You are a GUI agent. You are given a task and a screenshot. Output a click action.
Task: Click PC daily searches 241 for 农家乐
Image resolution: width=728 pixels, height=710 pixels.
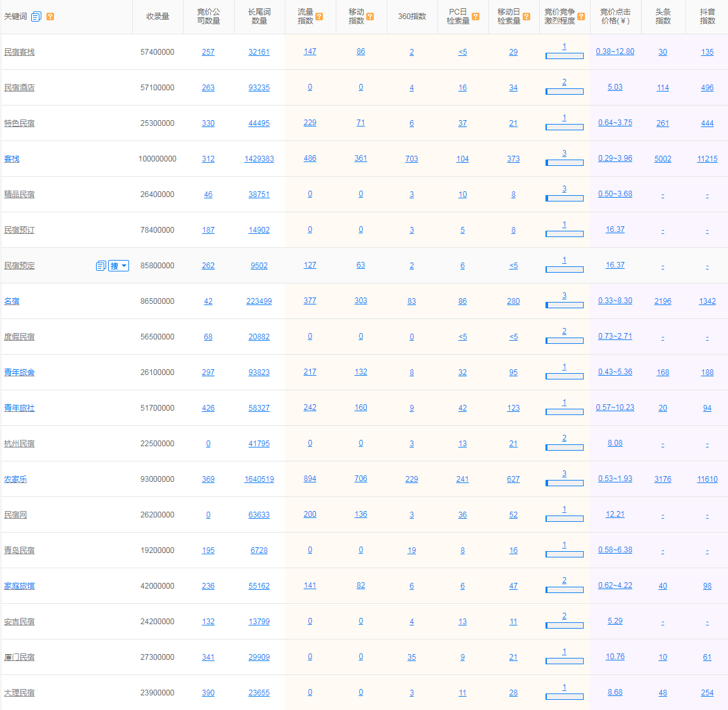[x=462, y=479]
